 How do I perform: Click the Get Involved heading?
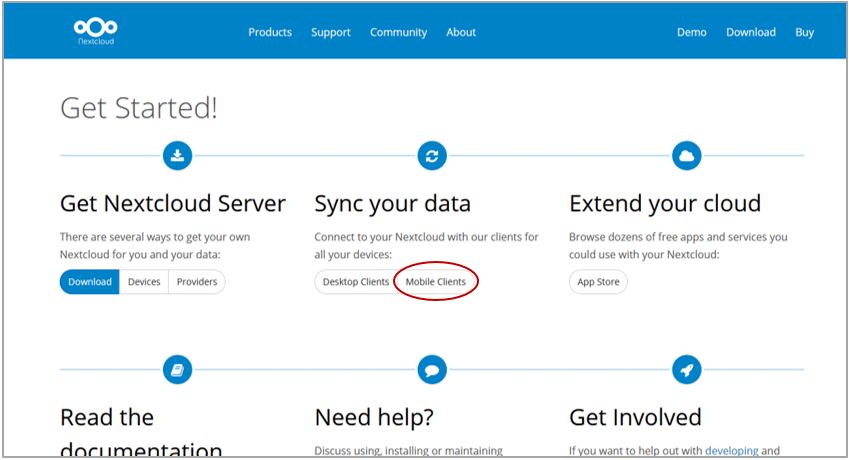pyautogui.click(x=635, y=417)
